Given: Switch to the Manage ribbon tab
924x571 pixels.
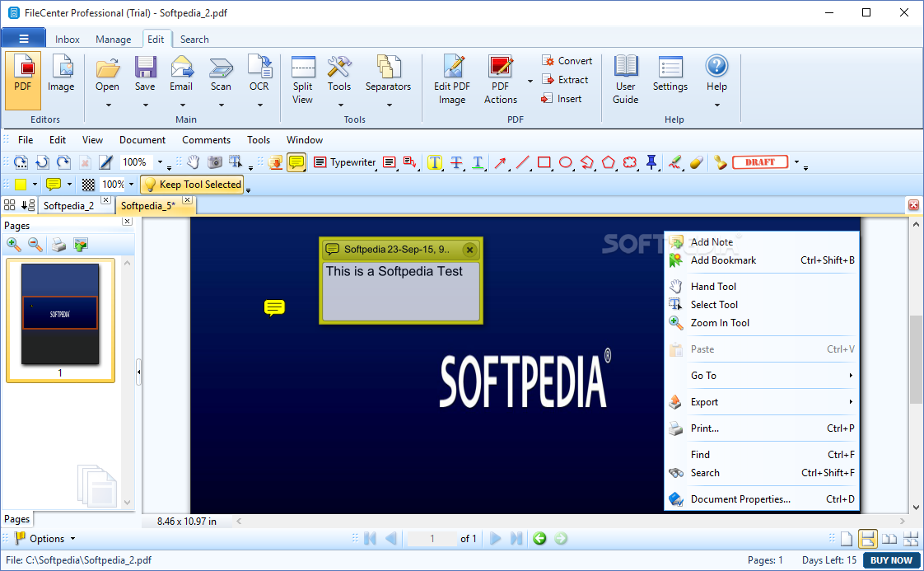Looking at the screenshot, I should click(113, 40).
